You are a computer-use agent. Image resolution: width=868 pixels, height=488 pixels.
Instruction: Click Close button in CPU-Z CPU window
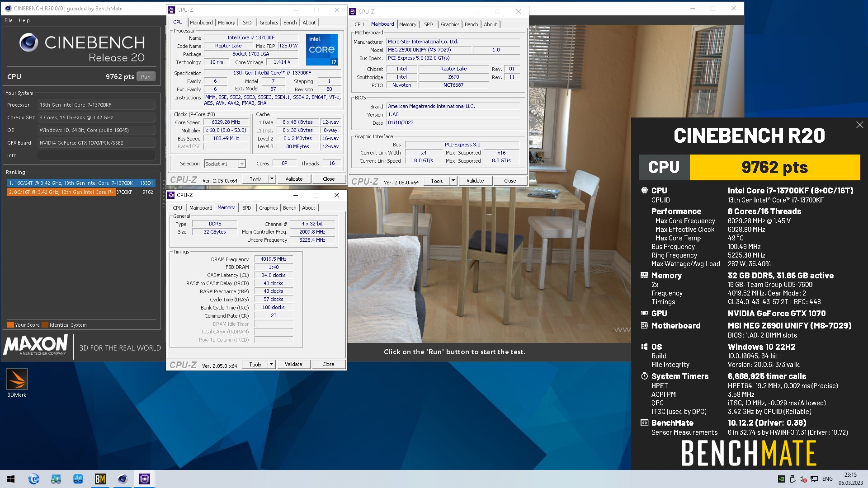(x=329, y=179)
